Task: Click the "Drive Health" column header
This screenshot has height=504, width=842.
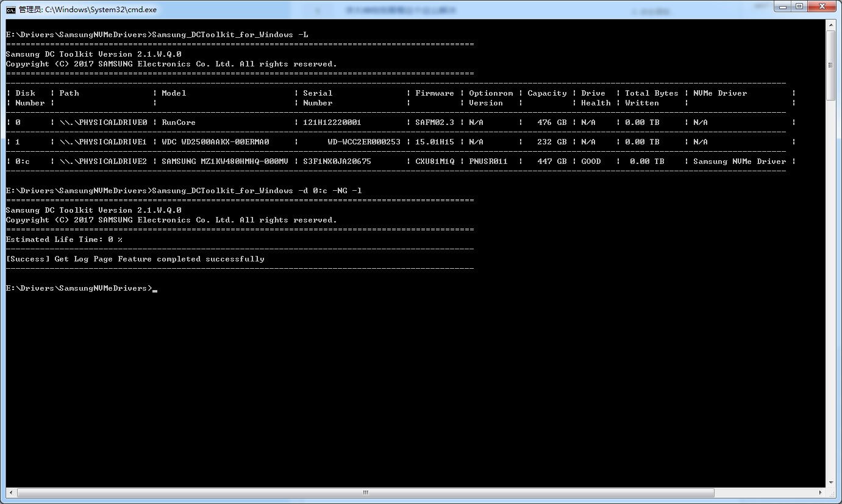Action: click(596, 98)
